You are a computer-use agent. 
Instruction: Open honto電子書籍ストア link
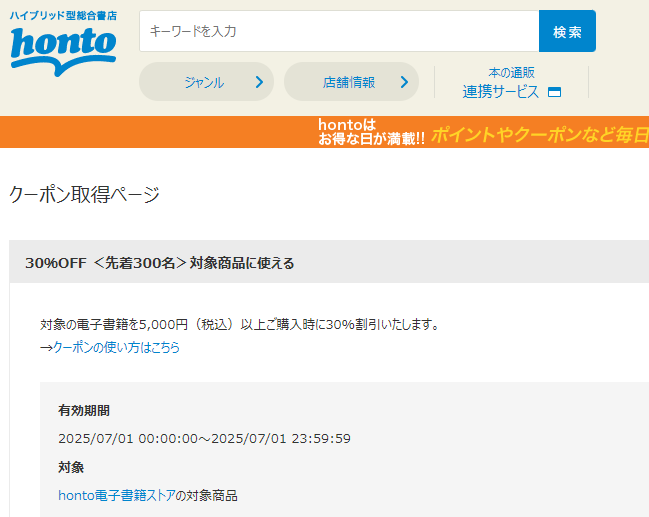(117, 495)
